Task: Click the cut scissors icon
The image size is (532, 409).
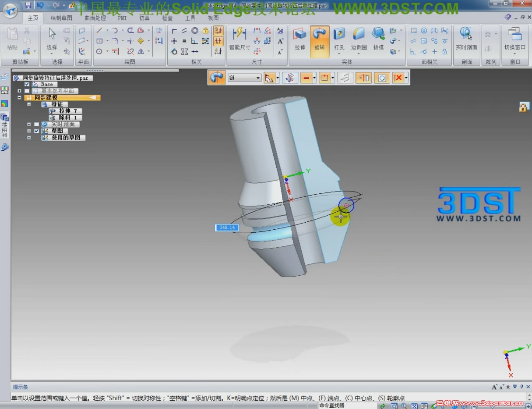Action: click(x=27, y=31)
